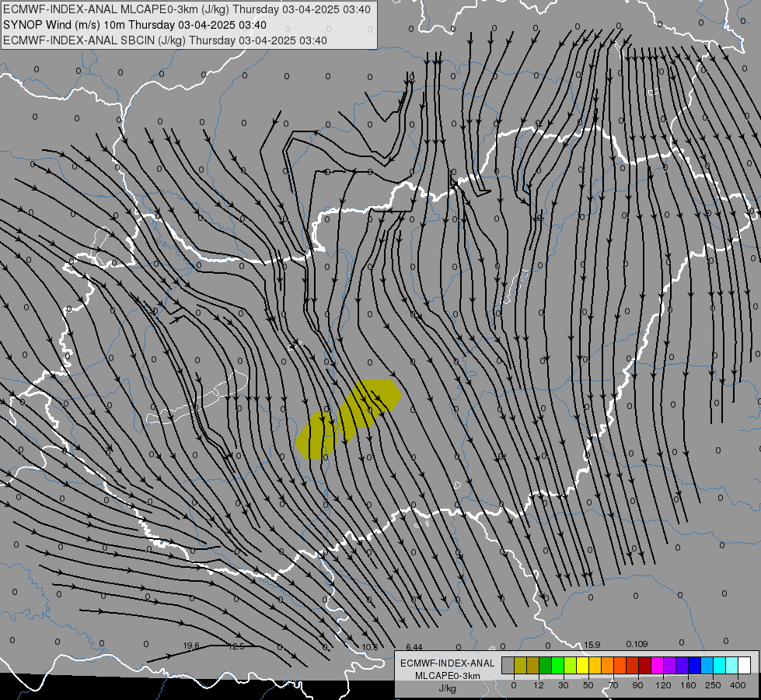Click the 10.6 value on the map
Image resolution: width=761 pixels, height=700 pixels.
point(370,647)
